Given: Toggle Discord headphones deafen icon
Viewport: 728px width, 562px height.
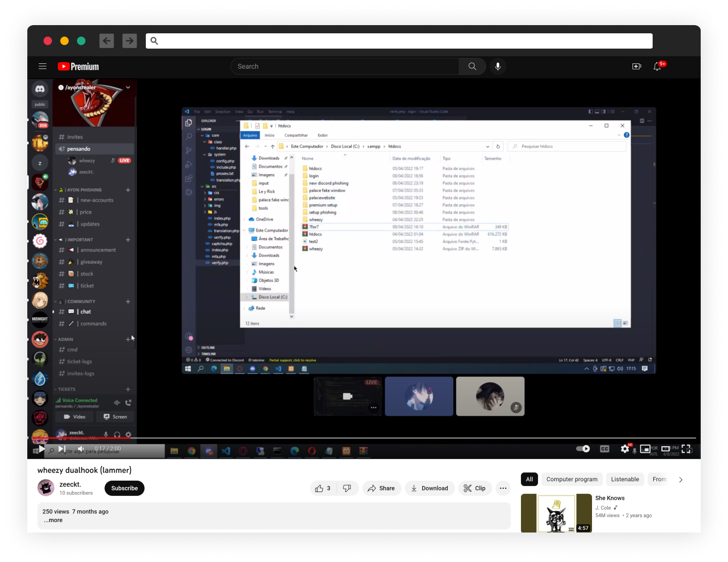Looking at the screenshot, I should coord(117,435).
